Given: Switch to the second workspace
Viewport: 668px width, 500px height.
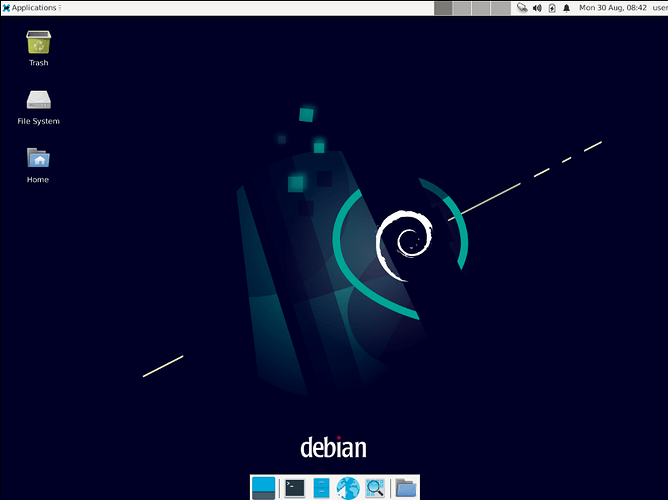Looking at the screenshot, I should (x=462, y=8).
